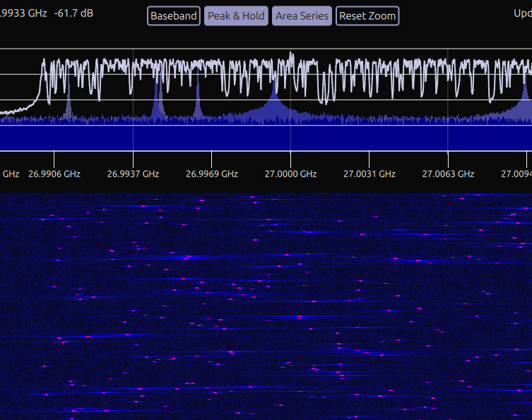Image resolution: width=532 pixels, height=420 pixels.
Task: Select the 27.0031 GHz axis label
Action: coord(370,174)
